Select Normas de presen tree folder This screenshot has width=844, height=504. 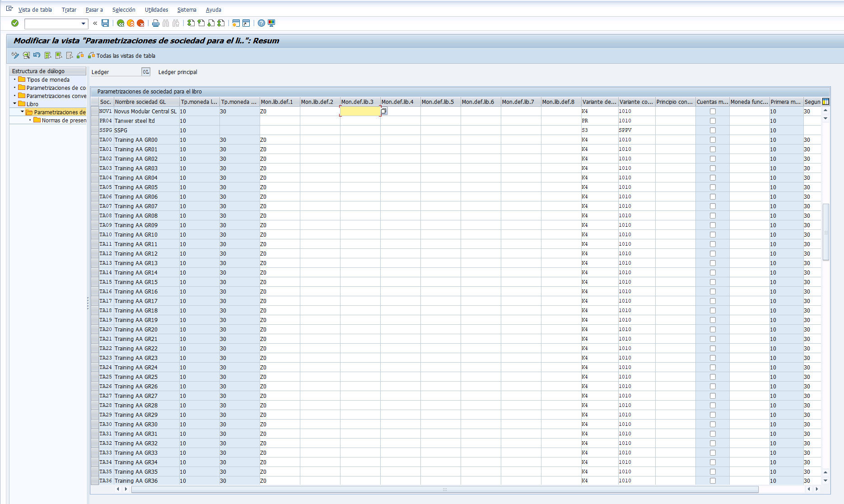[x=60, y=120]
